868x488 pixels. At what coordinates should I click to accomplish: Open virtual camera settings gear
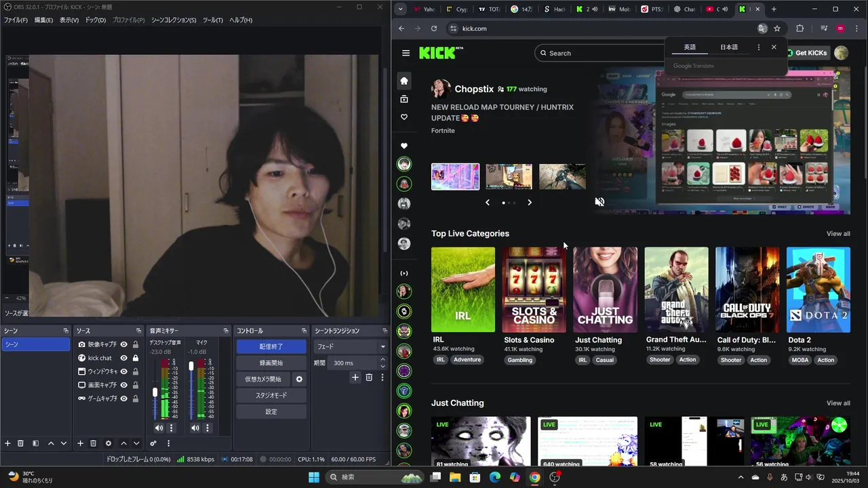click(x=299, y=379)
